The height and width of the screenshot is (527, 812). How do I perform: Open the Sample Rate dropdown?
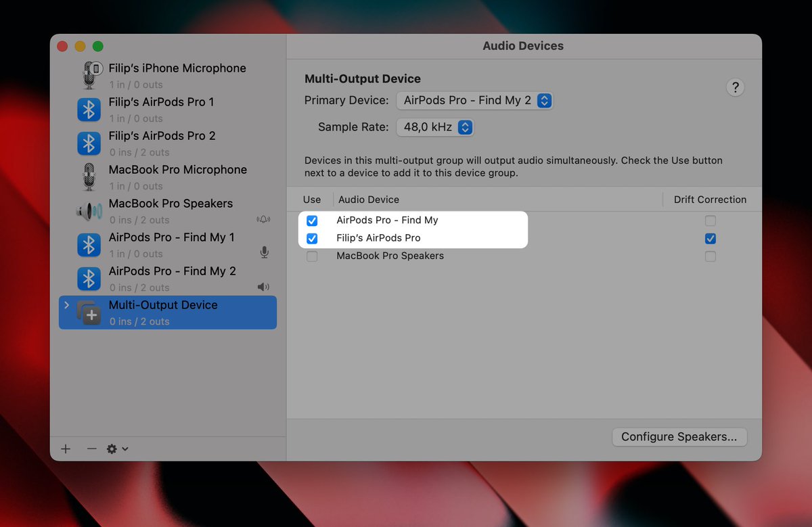(434, 127)
